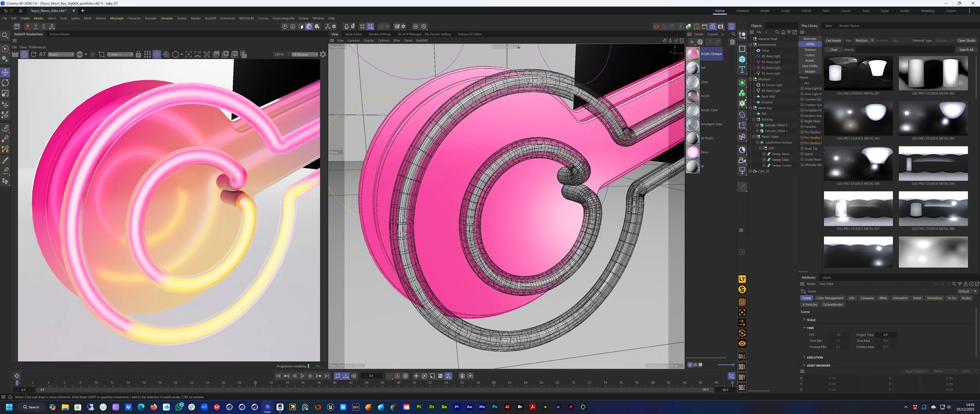Select the Rotate tool in left toolbar
This screenshot has width=980, height=414.
pyautogui.click(x=5, y=83)
